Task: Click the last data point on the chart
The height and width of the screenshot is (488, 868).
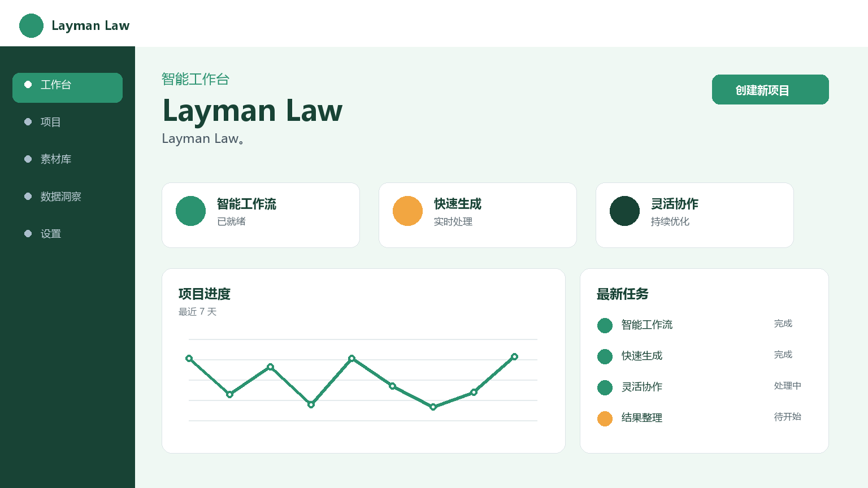Action: [514, 356]
